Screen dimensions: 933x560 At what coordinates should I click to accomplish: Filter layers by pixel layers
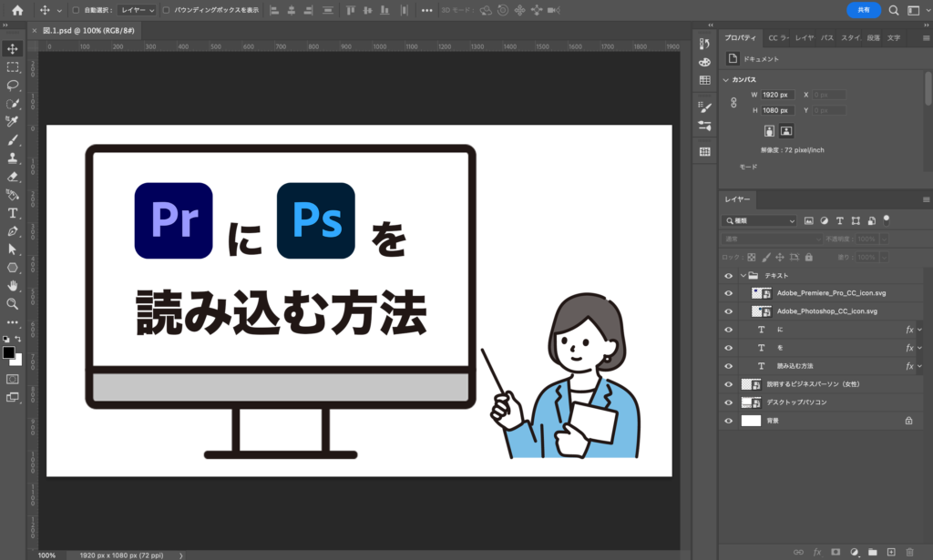pyautogui.click(x=809, y=220)
